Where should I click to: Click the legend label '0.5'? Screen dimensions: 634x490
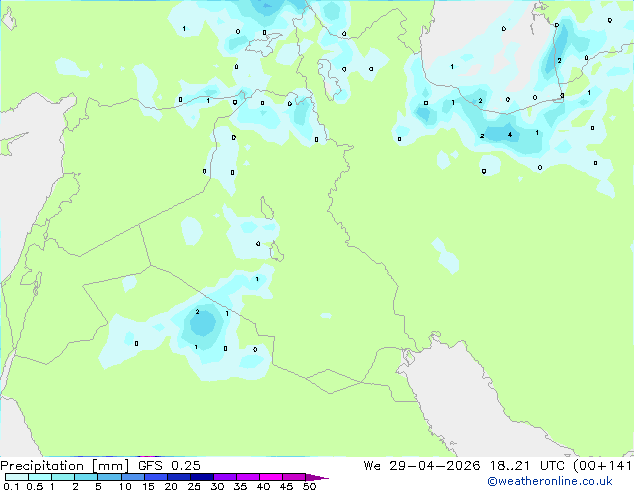(35, 486)
